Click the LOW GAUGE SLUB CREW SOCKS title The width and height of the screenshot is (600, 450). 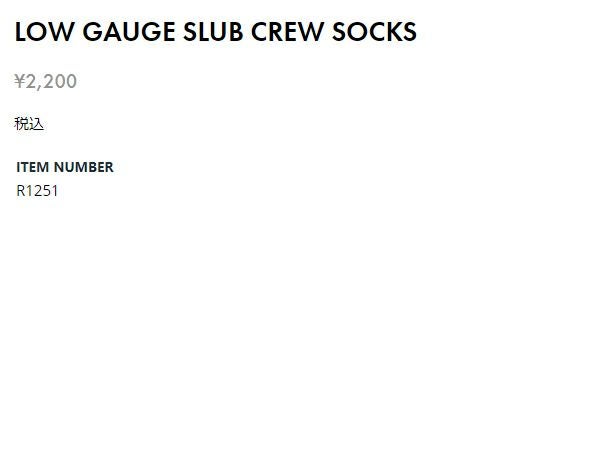(x=215, y=32)
